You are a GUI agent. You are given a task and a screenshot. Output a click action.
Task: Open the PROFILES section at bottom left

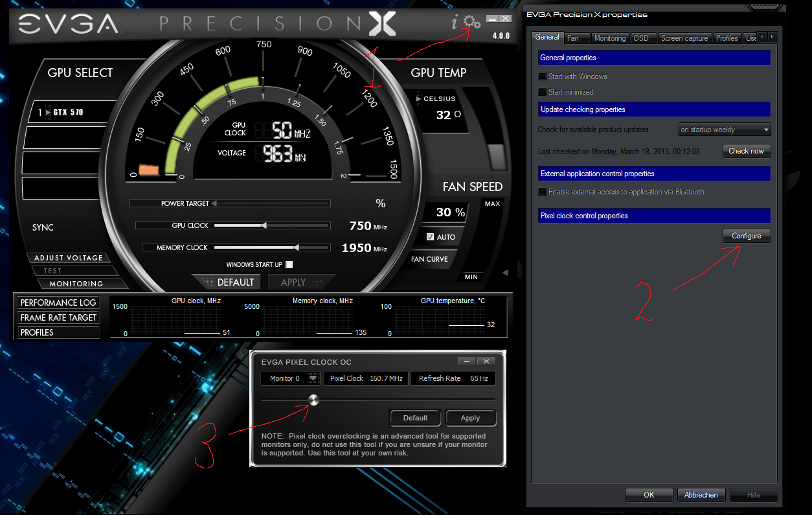pos(58,332)
